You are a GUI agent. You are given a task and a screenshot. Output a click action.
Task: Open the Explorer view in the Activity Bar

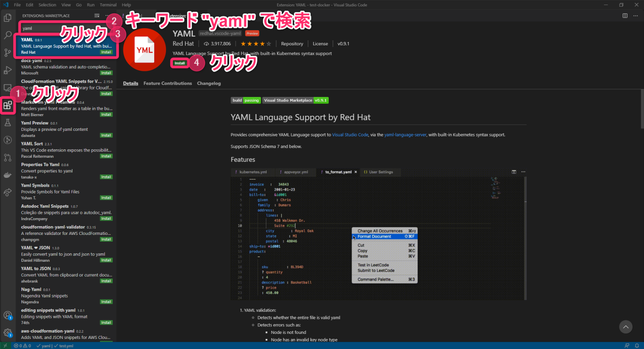(8, 18)
